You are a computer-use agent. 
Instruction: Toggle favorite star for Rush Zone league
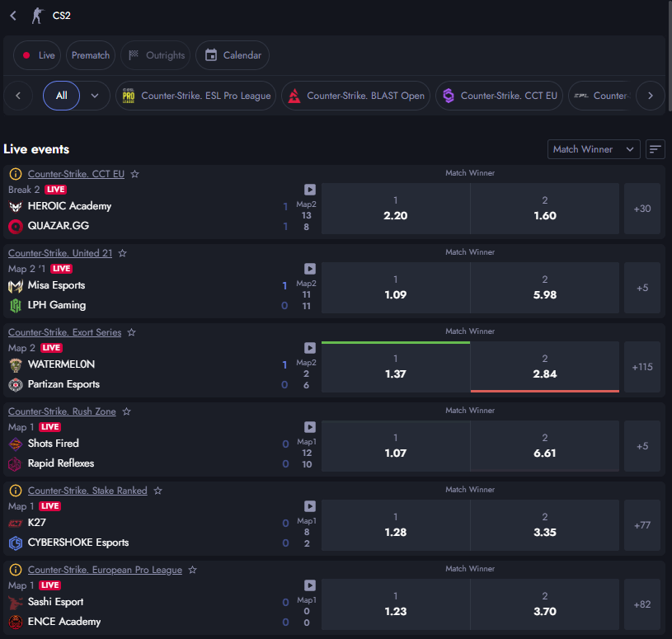(x=126, y=411)
